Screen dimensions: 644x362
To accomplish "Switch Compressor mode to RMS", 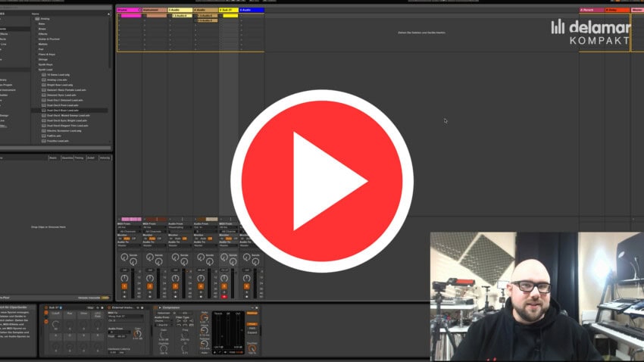I will click(x=252, y=329).
